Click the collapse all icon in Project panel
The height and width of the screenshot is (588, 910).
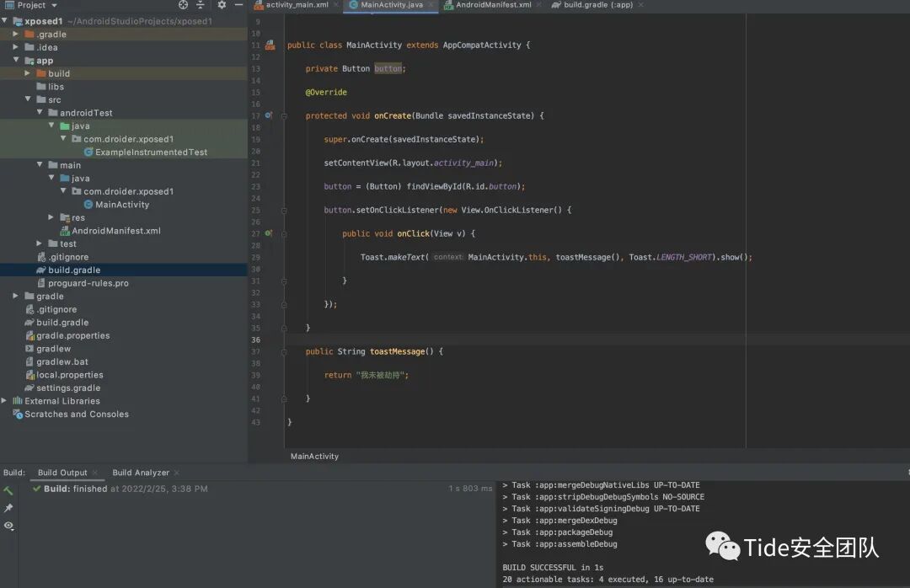(201, 5)
